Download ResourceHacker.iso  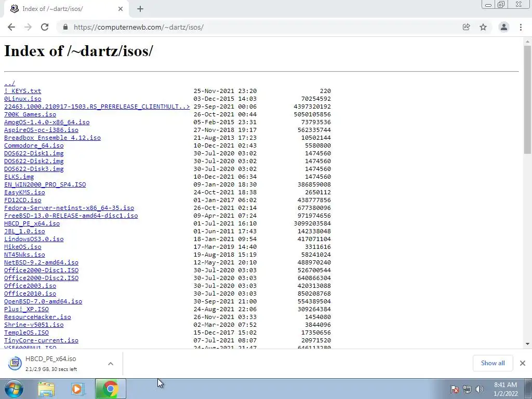click(37, 317)
